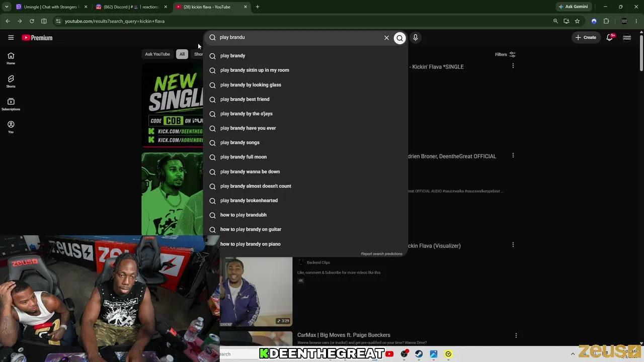
Task: Open the extensions puzzle icon
Action: click(606, 21)
